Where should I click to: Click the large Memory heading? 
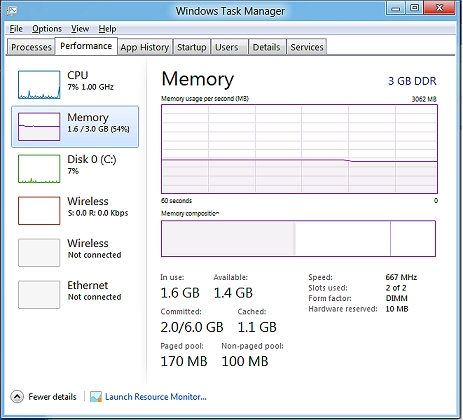click(198, 79)
